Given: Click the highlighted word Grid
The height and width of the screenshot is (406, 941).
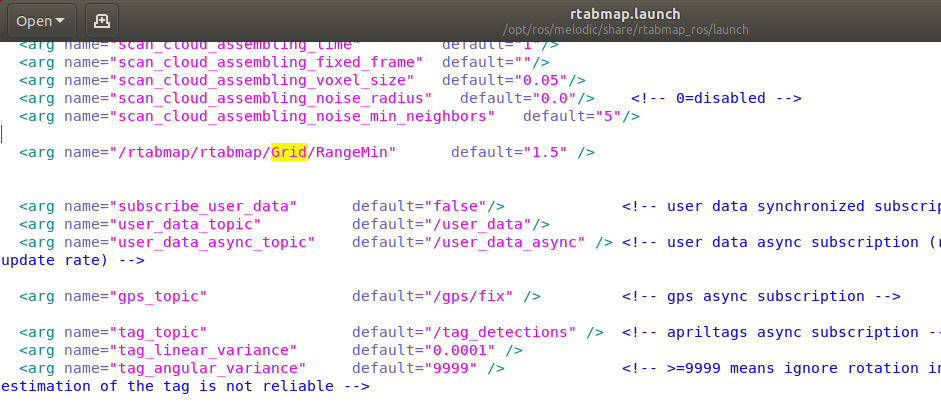Looking at the screenshot, I should [x=288, y=152].
